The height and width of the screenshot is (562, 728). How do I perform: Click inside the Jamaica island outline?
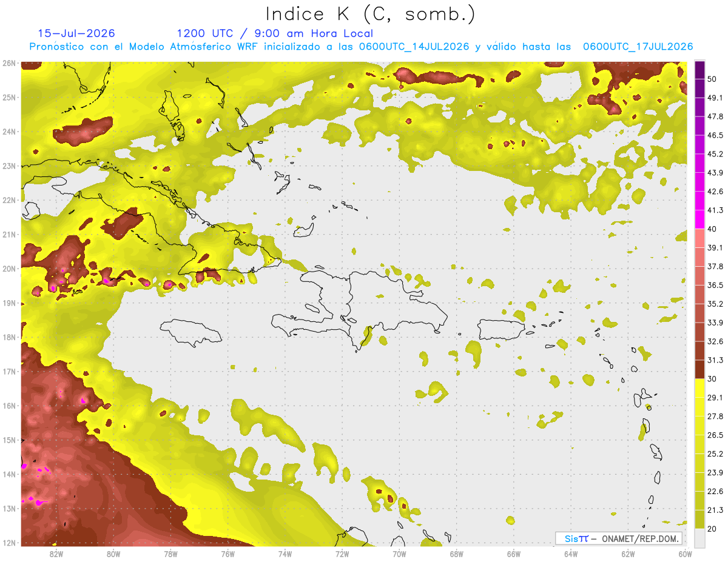coord(191,332)
